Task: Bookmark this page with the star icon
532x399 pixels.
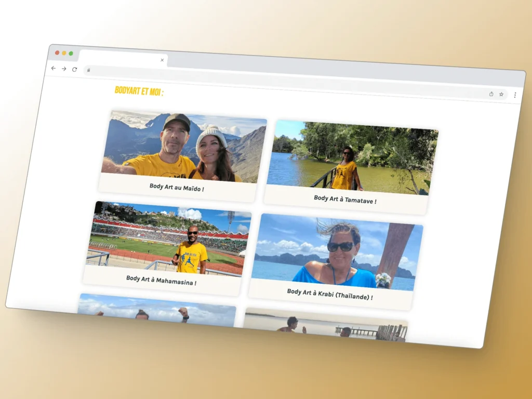Action: click(x=501, y=95)
